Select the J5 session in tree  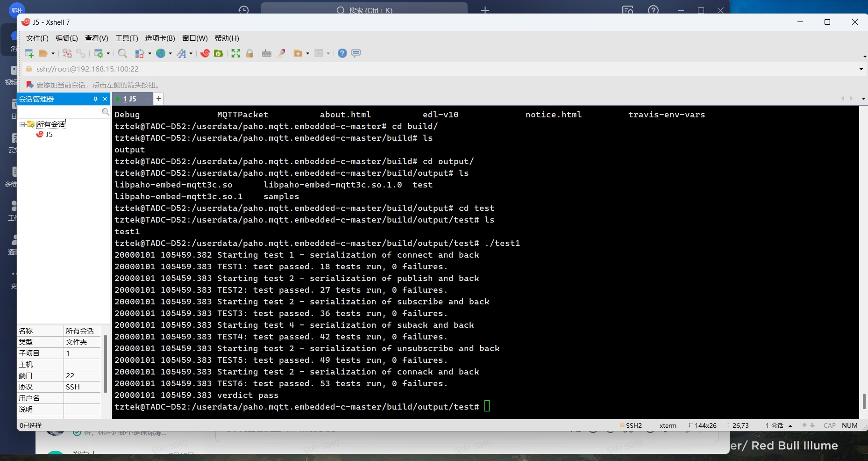pos(45,135)
